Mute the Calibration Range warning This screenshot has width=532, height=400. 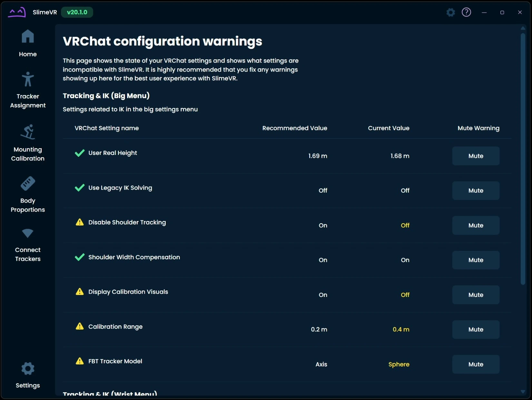476,329
